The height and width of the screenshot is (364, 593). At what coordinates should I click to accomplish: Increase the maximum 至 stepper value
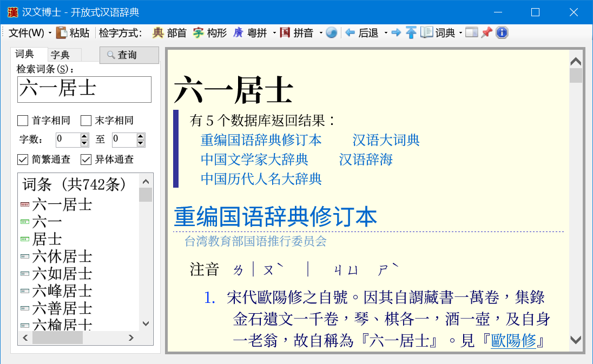click(141, 136)
